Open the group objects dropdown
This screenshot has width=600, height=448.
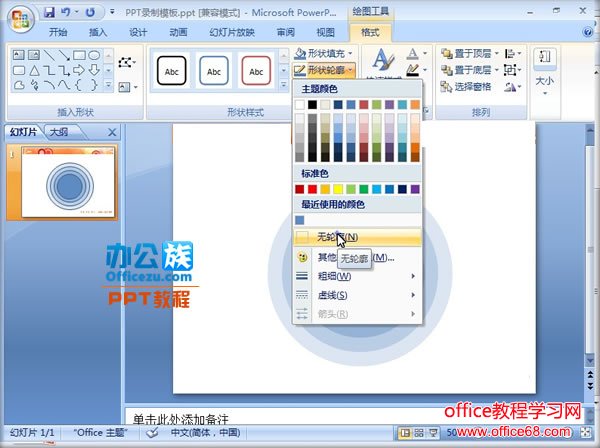click(513, 70)
